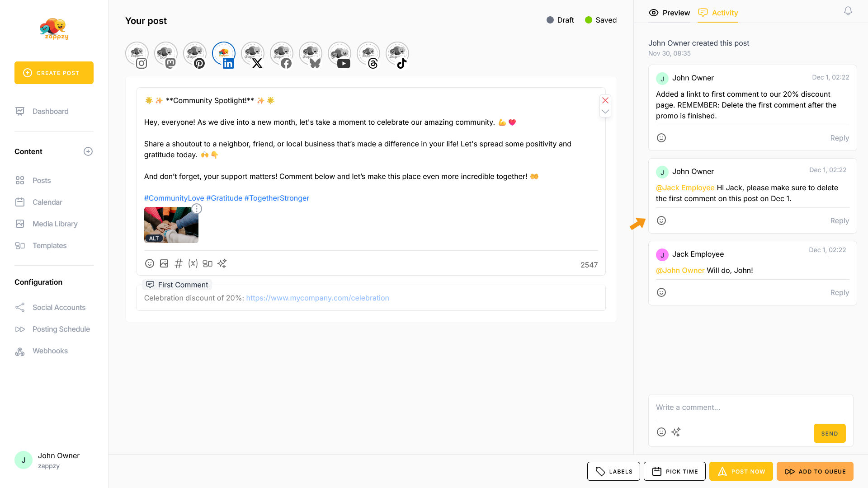Click the hashtag icon in the post toolbar
The image size is (868, 488).
[179, 263]
